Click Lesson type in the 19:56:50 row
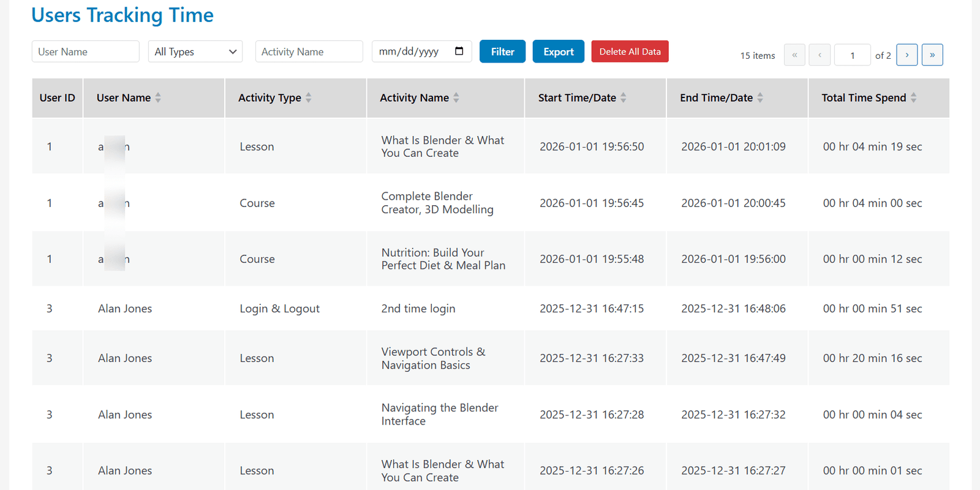Viewport: 980px width, 490px height. coord(257,146)
